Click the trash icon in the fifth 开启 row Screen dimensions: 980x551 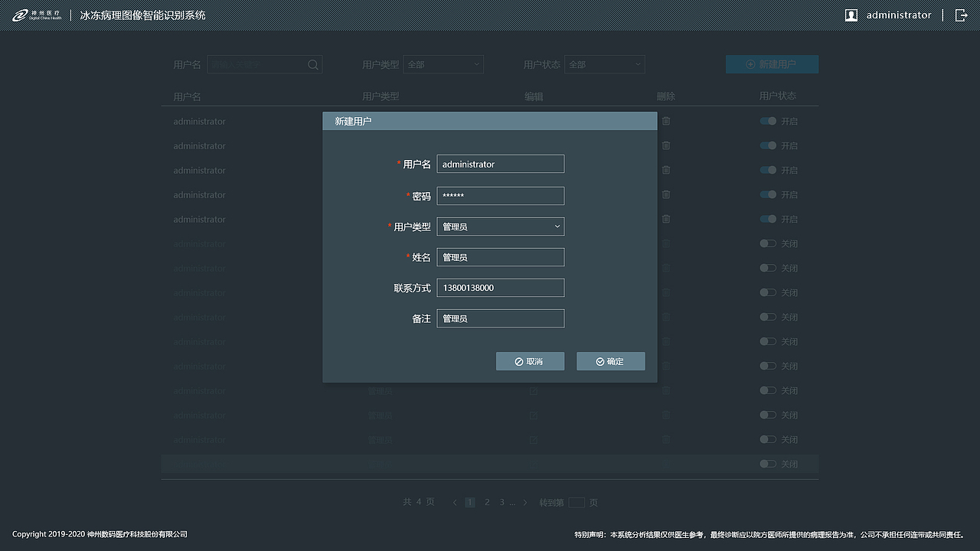pos(666,219)
